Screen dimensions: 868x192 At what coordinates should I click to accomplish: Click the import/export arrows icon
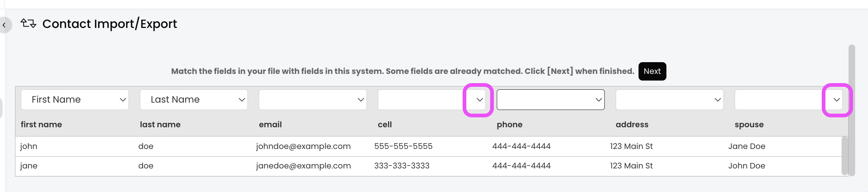coord(28,24)
